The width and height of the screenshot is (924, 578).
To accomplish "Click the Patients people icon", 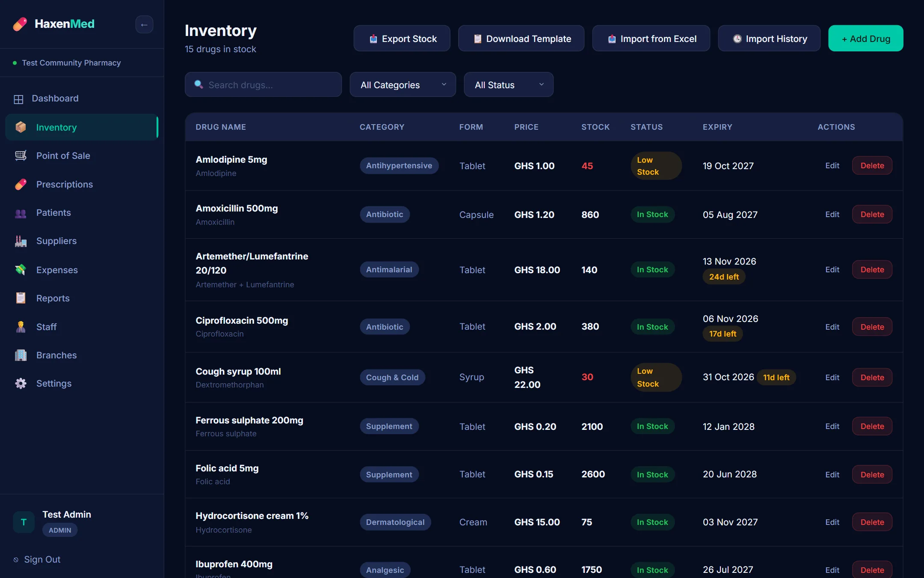I will click(21, 213).
